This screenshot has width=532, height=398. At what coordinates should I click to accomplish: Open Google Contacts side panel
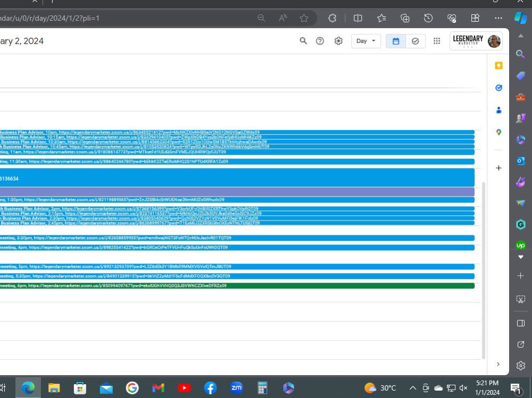click(498, 110)
